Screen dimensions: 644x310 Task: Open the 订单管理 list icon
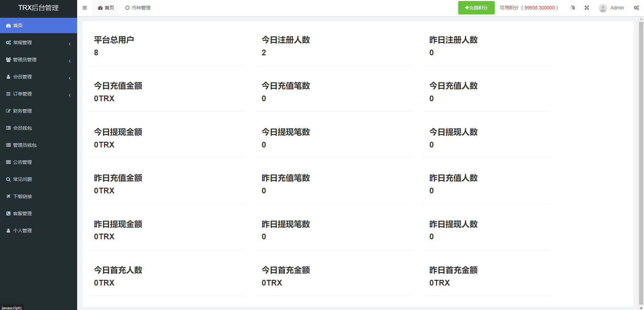coord(8,94)
